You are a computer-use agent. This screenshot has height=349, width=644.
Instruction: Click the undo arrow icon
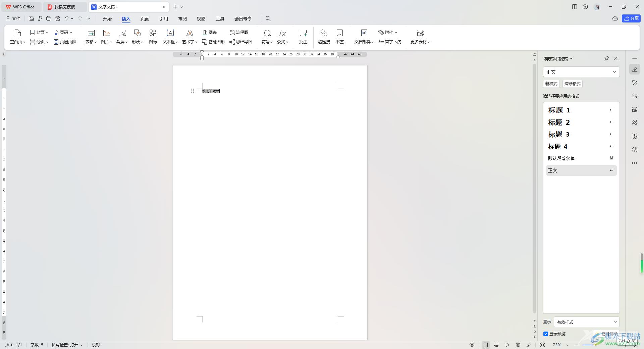click(x=67, y=19)
